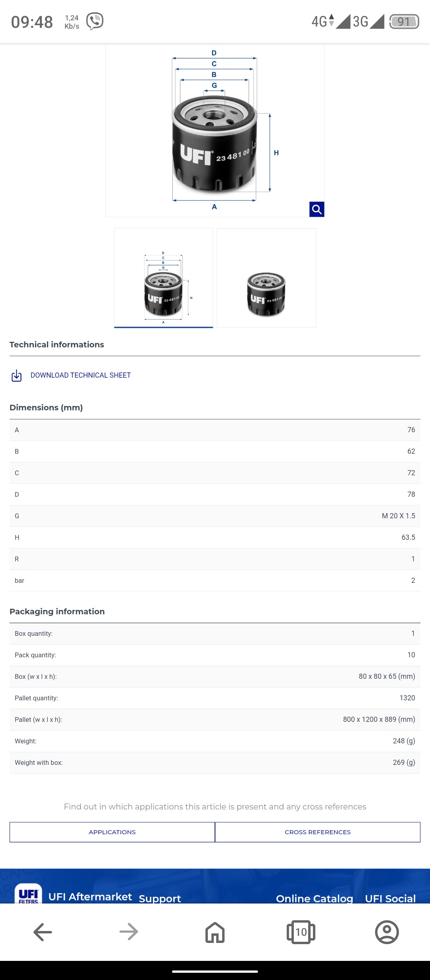Click DOWNLOAD TECHNICAL SHEET link

[x=81, y=375]
